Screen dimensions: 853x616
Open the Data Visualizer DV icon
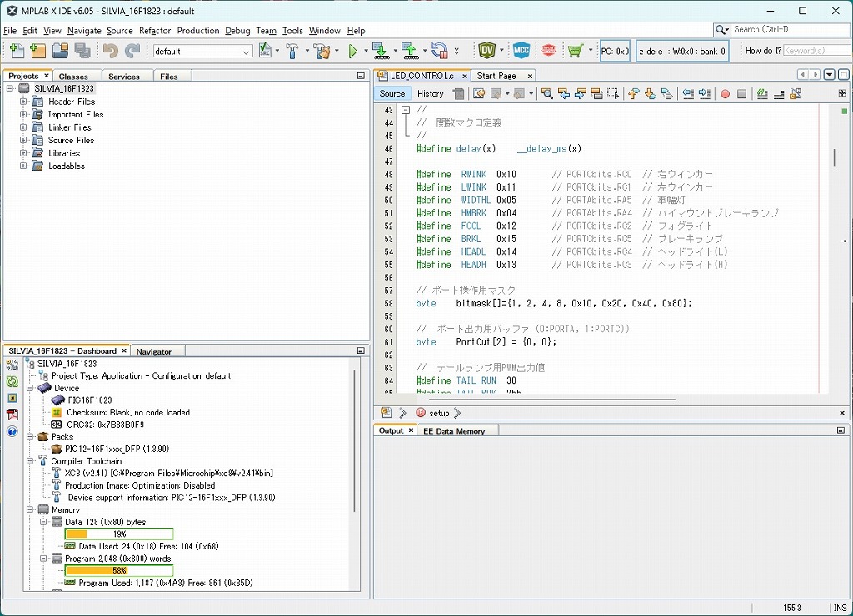pos(486,51)
